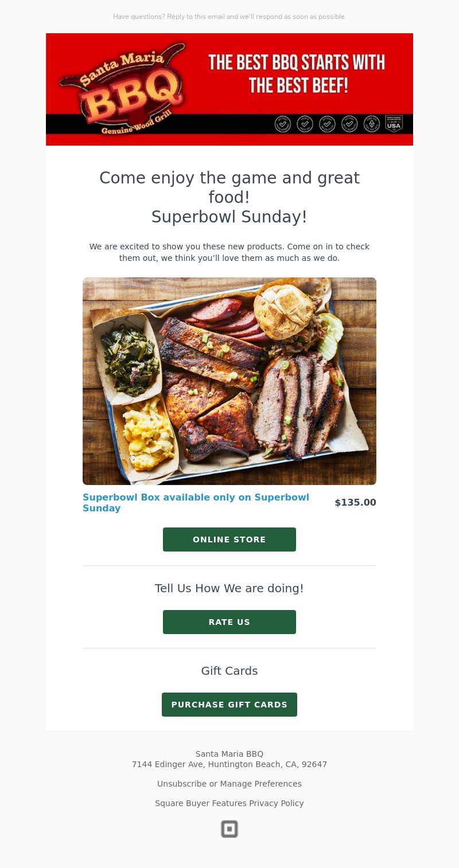Open the Manage Preferences link
Screen dimensions: 459x868
[x=260, y=784]
